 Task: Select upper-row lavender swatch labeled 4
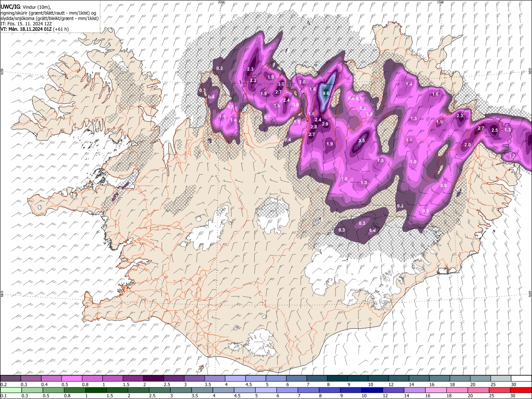[235, 379]
